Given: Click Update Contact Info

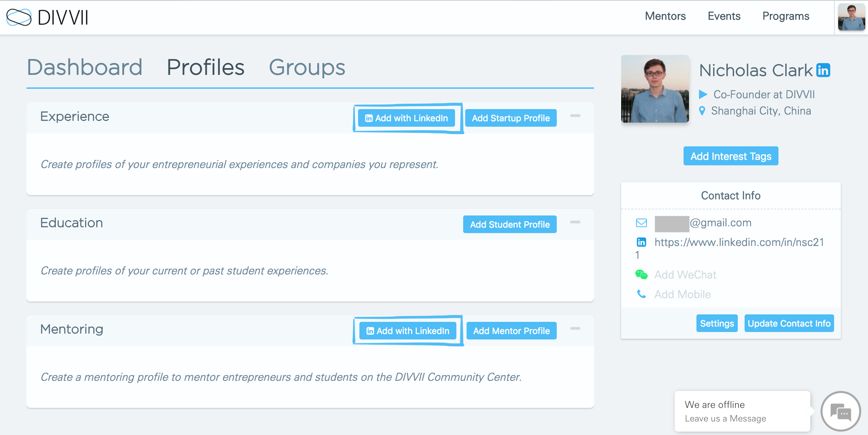Looking at the screenshot, I should pyautogui.click(x=789, y=324).
